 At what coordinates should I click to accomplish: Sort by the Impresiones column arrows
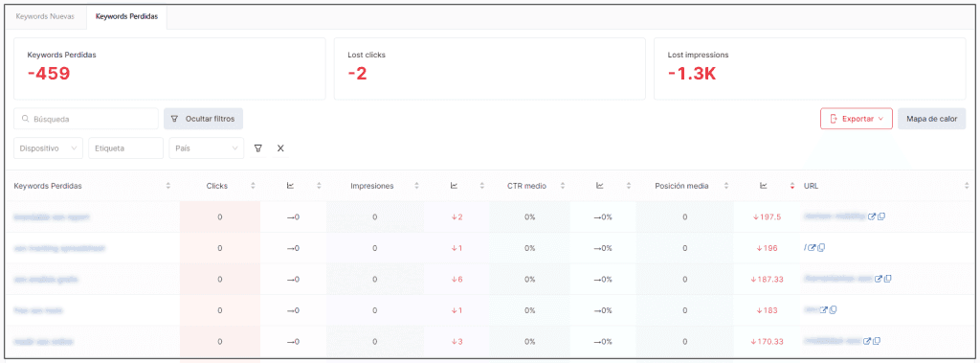point(417,186)
